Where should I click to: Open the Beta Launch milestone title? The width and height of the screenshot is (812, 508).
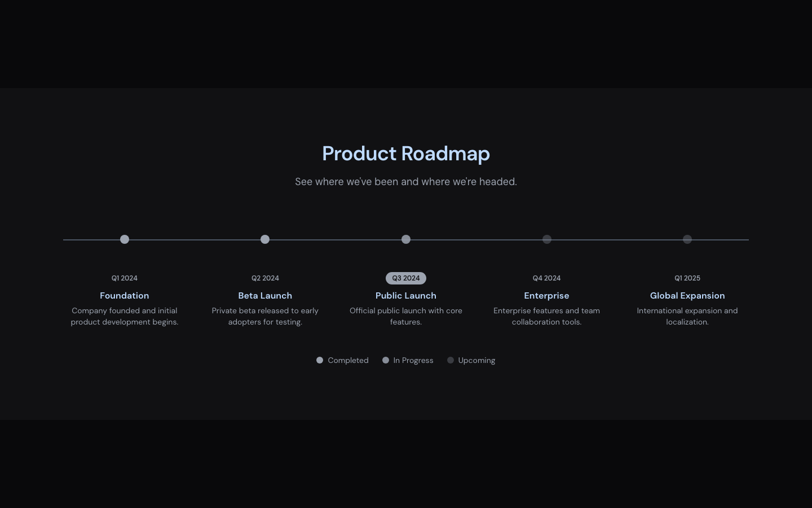pyautogui.click(x=265, y=296)
